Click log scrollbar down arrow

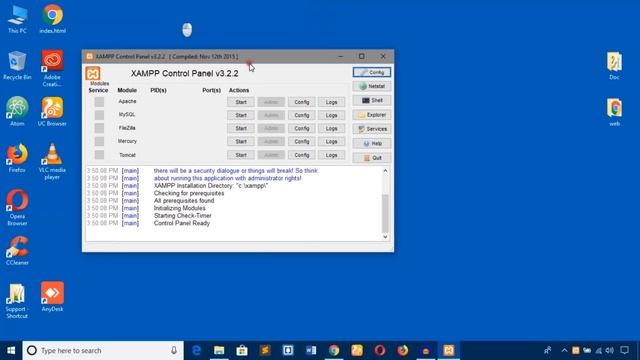coord(385,237)
